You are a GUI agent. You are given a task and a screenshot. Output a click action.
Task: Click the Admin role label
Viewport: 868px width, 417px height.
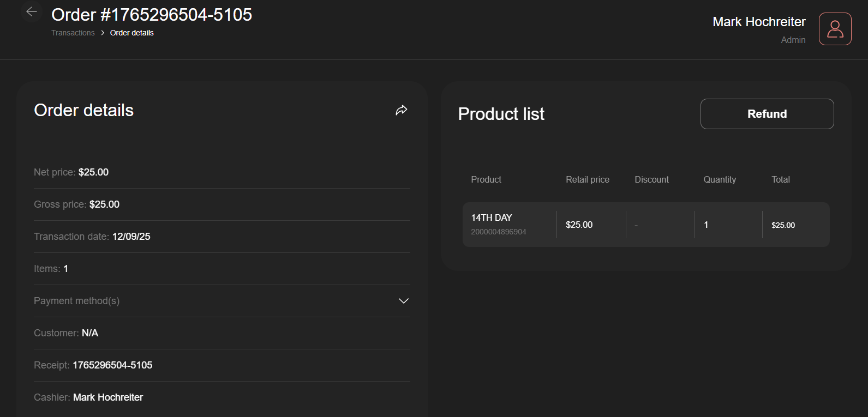[793, 40]
